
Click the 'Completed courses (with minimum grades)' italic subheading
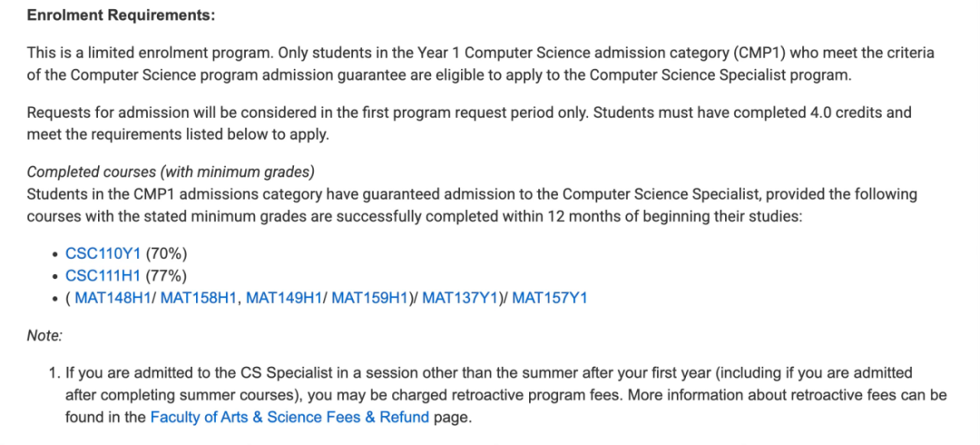pyautogui.click(x=171, y=173)
